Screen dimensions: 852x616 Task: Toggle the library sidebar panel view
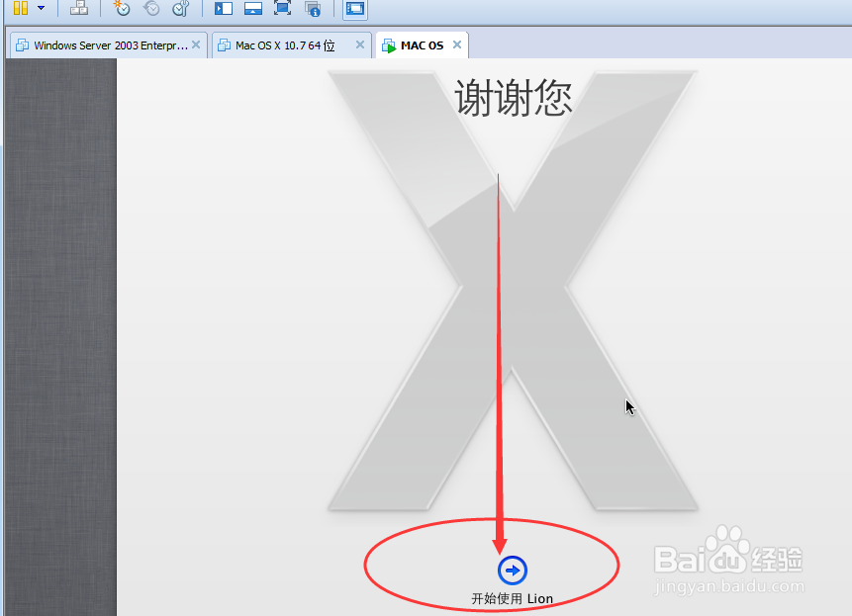tap(224, 8)
